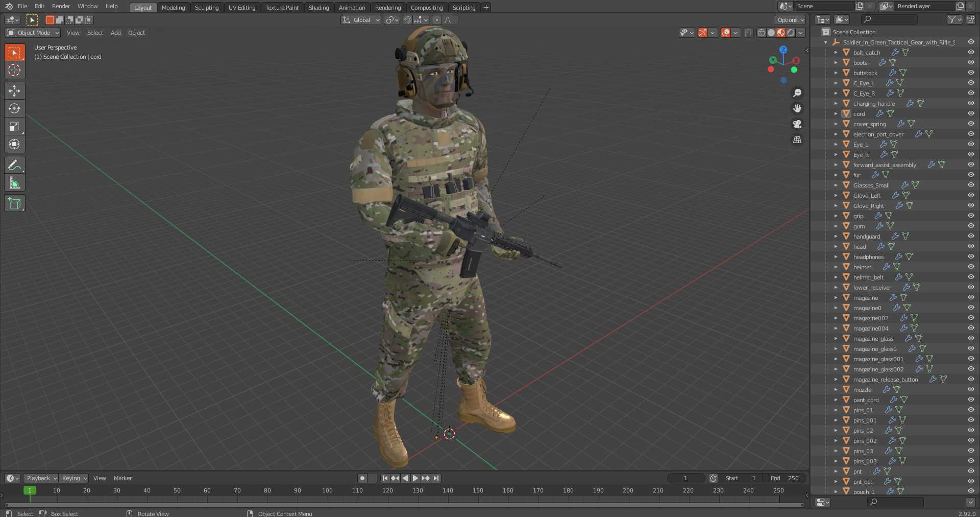Viewport: 980px width, 517px height.
Task: Open the Scripting workspace tab
Action: point(464,8)
